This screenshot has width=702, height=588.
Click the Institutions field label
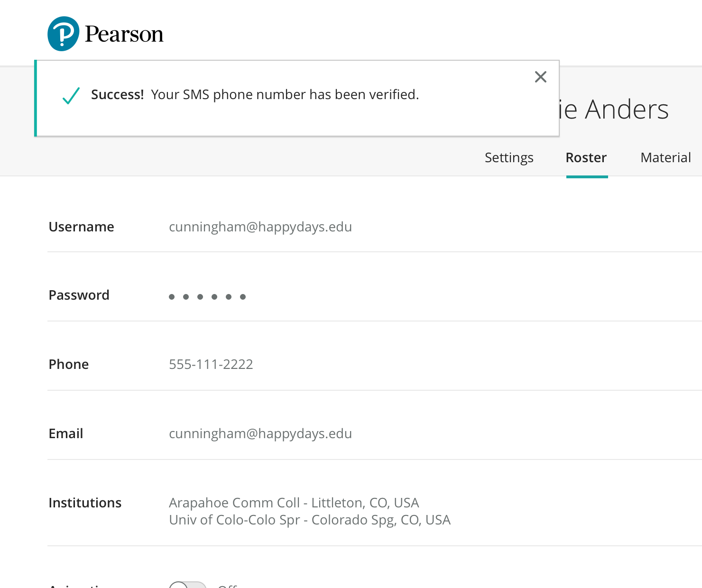coord(85,503)
